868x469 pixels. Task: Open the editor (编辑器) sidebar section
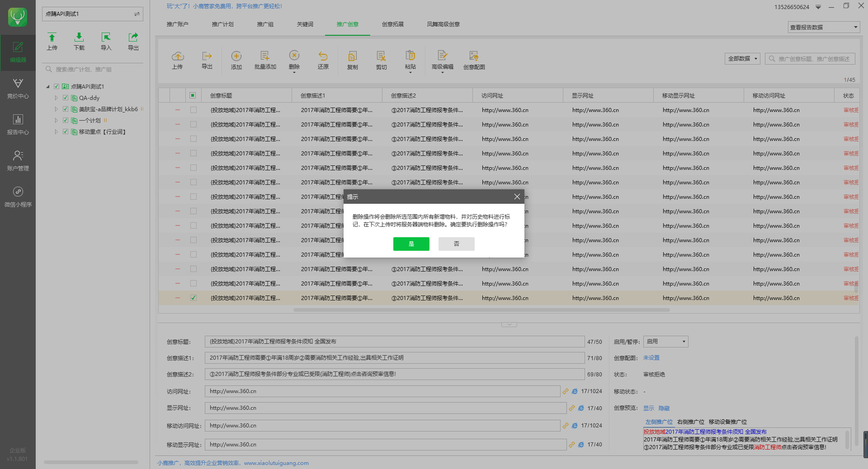coord(18,52)
